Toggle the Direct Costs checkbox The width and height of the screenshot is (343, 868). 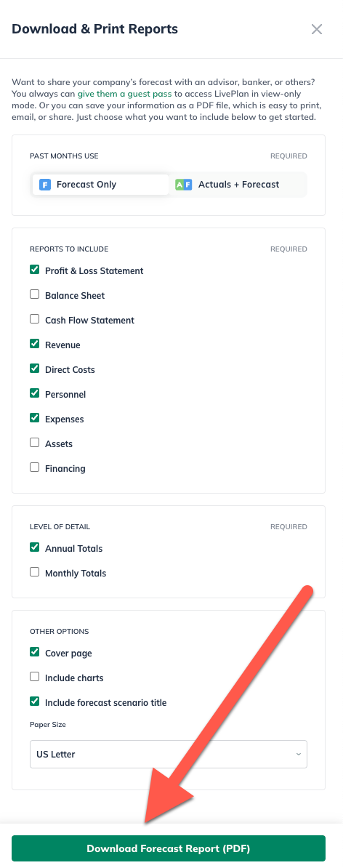[x=34, y=368]
